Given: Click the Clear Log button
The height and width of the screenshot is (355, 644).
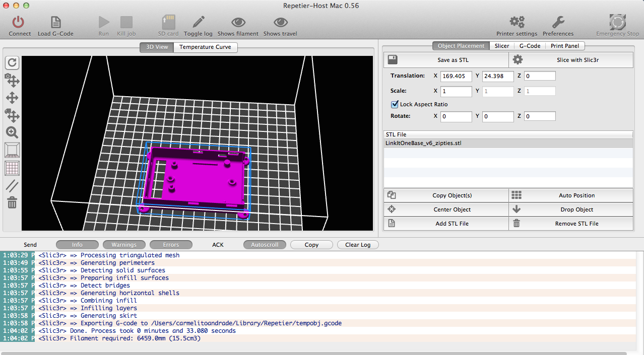Looking at the screenshot, I should pos(358,245).
